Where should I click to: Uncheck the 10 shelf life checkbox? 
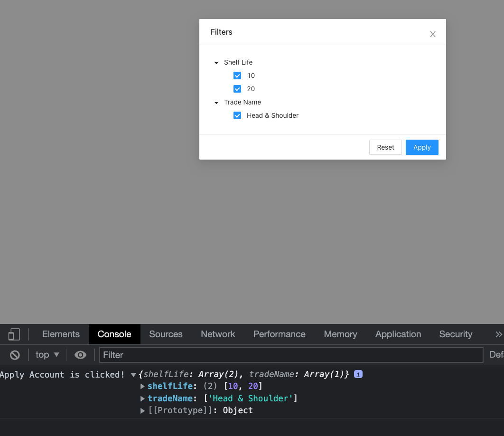237,76
